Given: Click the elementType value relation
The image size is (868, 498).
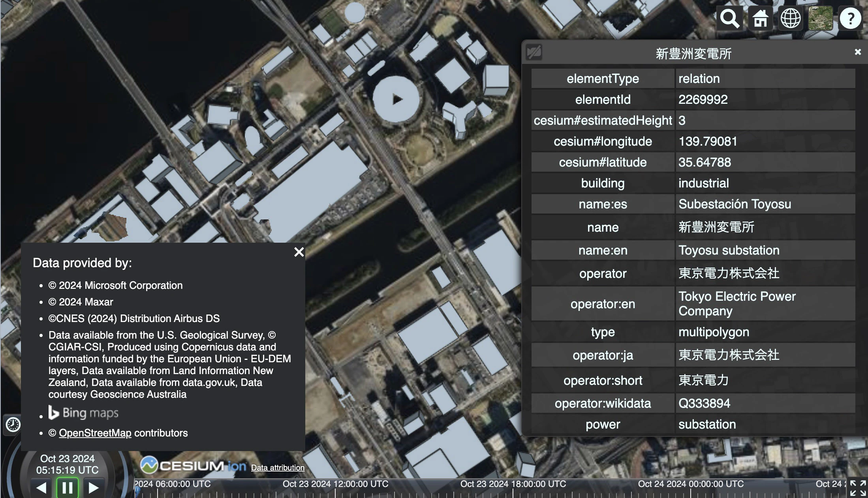Looking at the screenshot, I should point(699,79).
